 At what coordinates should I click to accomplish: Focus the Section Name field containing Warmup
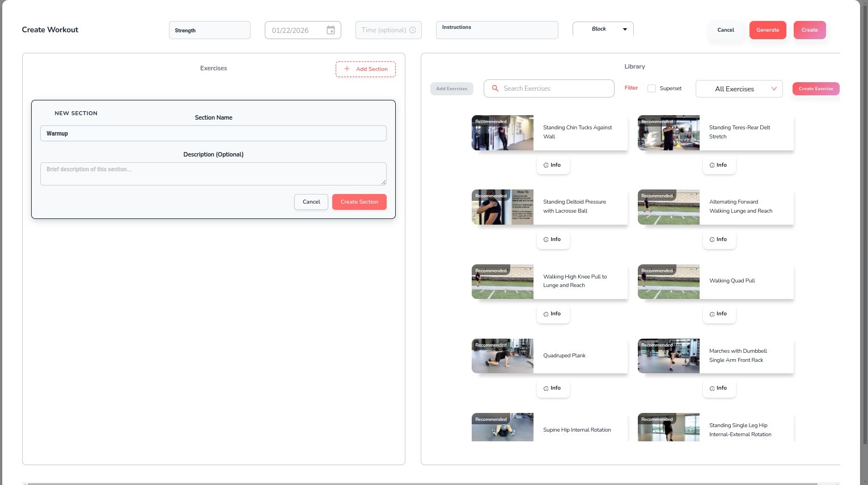(213, 133)
